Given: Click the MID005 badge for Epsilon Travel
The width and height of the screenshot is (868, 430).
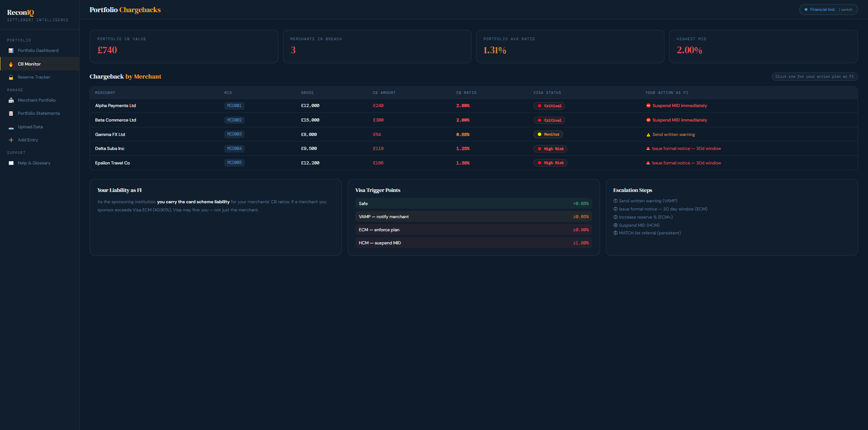Looking at the screenshot, I should [x=234, y=163].
